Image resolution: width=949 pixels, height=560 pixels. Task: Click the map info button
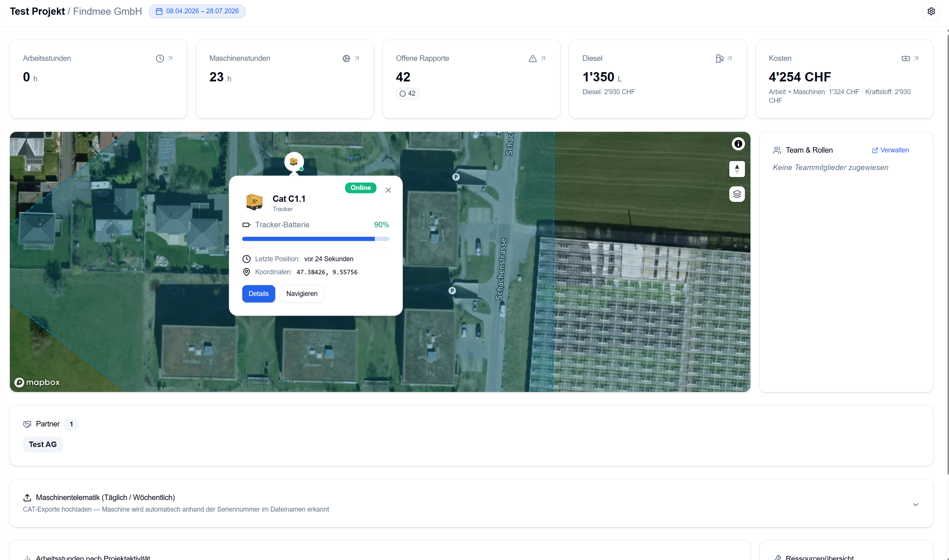(738, 144)
